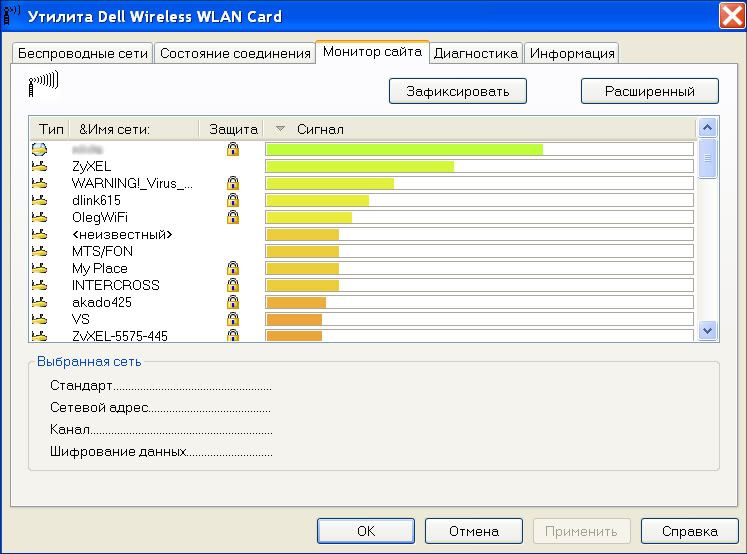747x554 pixels.
Task: Click the type icon of the blurred network
Action: [x=39, y=149]
